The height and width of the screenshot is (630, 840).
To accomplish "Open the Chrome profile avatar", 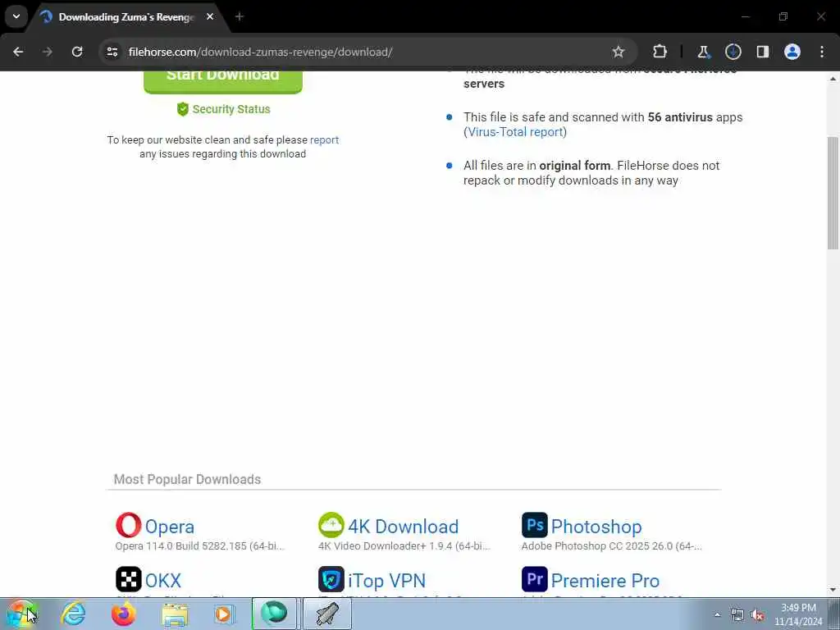I will (x=792, y=52).
